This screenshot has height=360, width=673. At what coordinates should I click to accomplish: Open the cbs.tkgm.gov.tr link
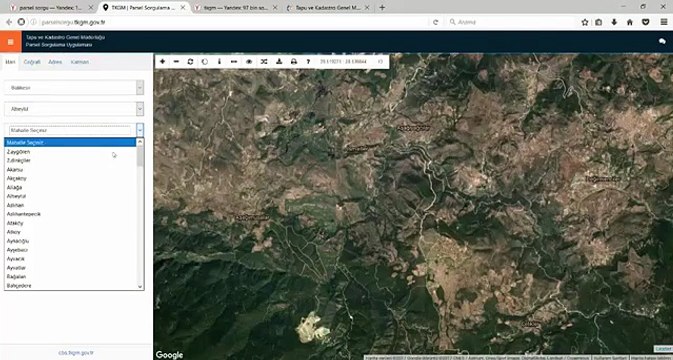pos(76,353)
